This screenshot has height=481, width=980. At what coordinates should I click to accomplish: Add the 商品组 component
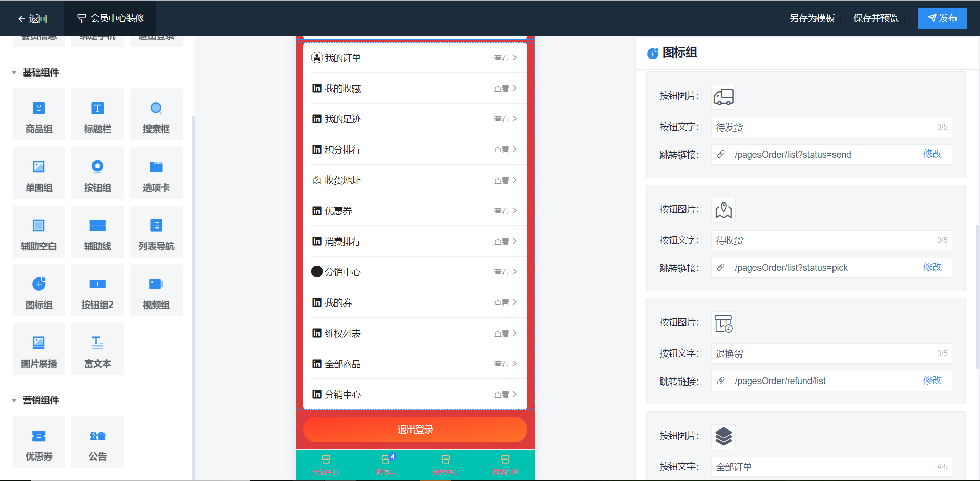[39, 114]
